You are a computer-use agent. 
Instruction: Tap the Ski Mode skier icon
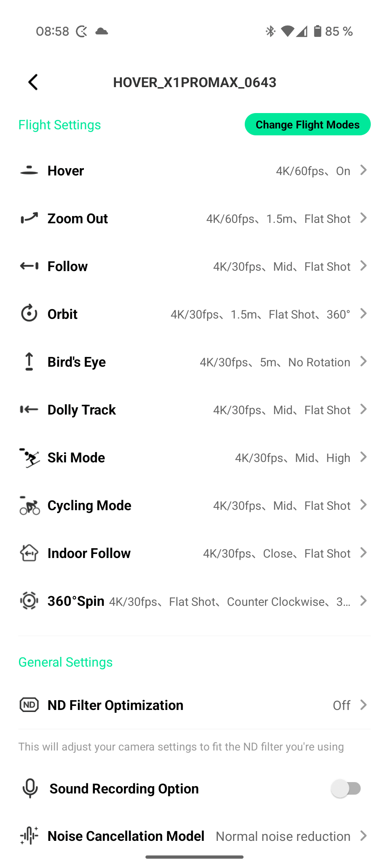pyautogui.click(x=29, y=458)
